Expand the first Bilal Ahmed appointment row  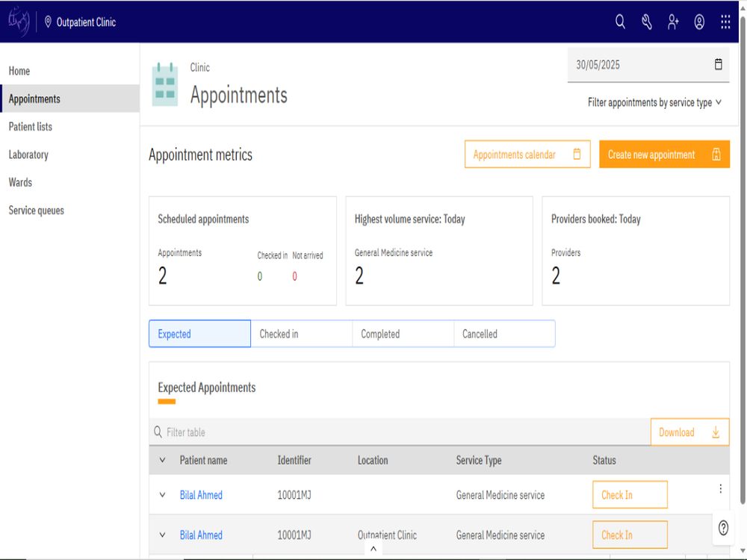(162, 495)
